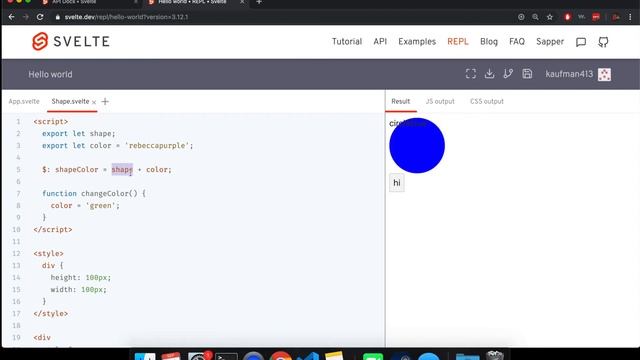Screen dimensions: 640x360
Task: Open a new browser tab
Action: coord(259,2)
